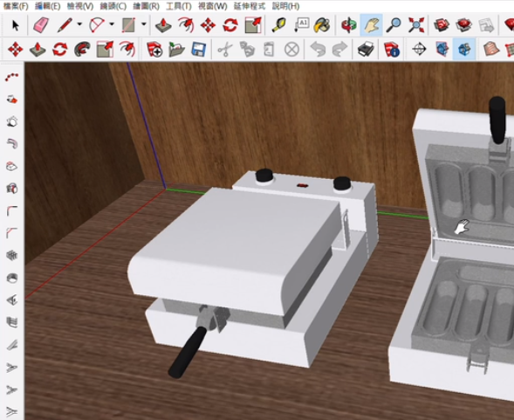Image resolution: width=514 pixels, height=420 pixels.
Task: Expand the arc tool dropdown arrow
Action: [112, 24]
